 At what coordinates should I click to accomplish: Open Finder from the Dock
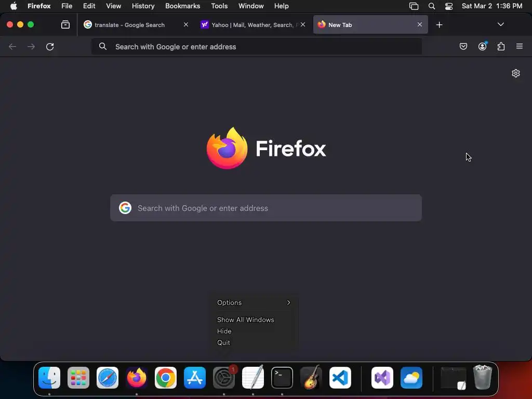(49, 378)
